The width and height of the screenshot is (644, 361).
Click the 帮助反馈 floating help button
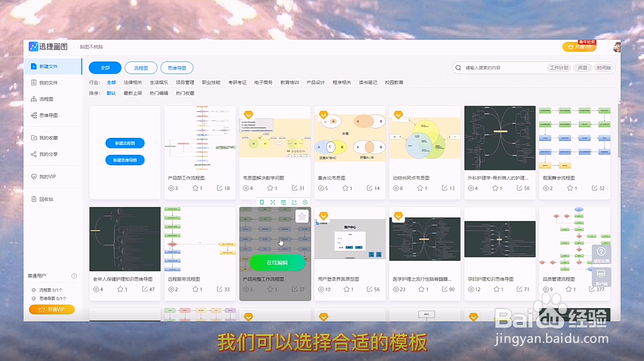[601, 255]
